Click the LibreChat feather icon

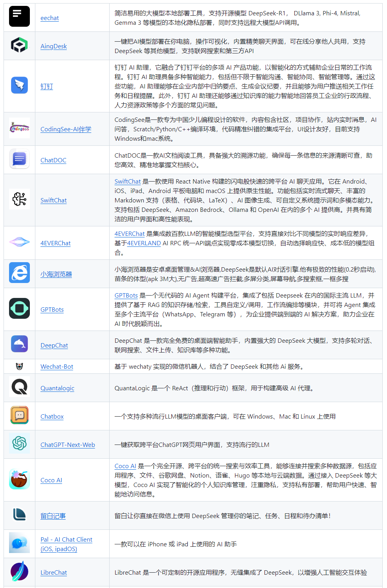19,571
